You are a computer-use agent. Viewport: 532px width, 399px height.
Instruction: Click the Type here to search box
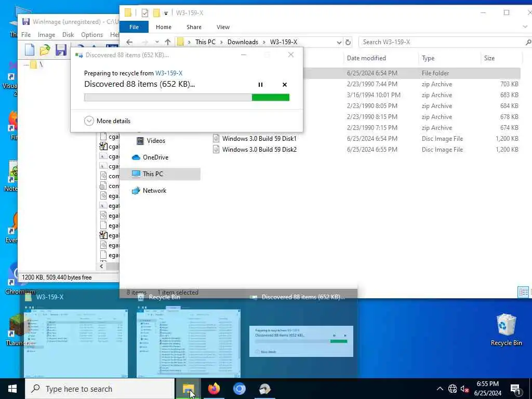point(100,389)
